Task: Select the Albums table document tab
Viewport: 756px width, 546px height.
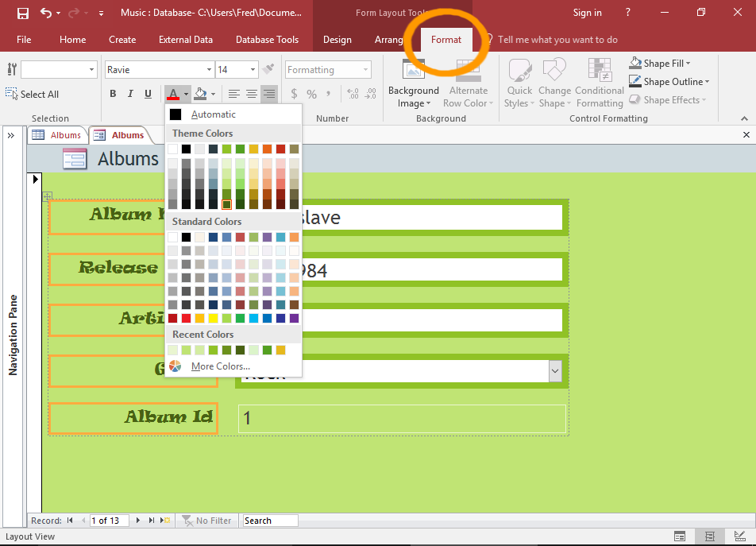Action: [57, 135]
